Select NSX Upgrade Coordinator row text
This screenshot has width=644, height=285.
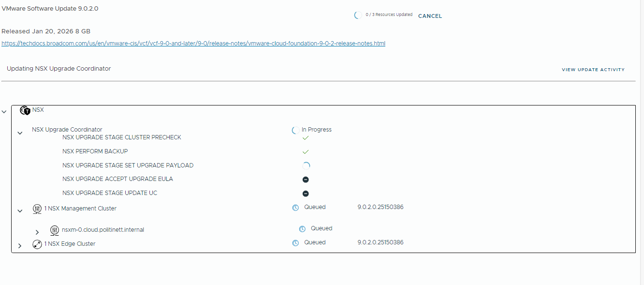coord(67,130)
